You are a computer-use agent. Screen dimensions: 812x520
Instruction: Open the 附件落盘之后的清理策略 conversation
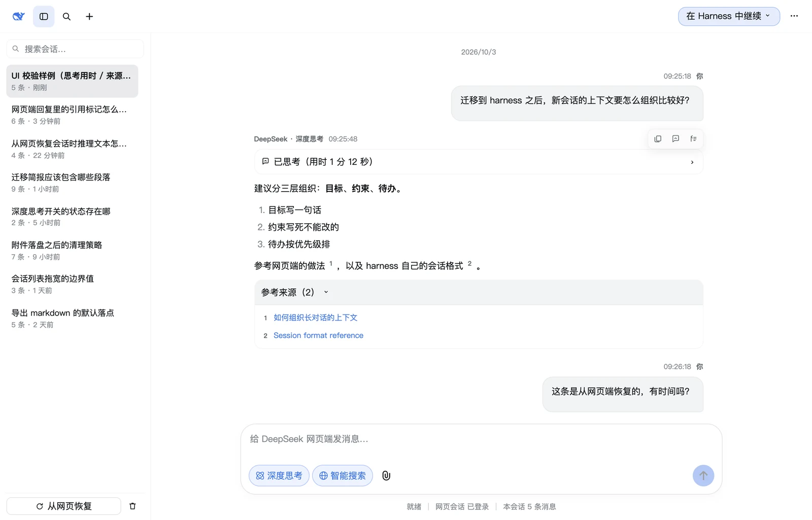(72, 251)
